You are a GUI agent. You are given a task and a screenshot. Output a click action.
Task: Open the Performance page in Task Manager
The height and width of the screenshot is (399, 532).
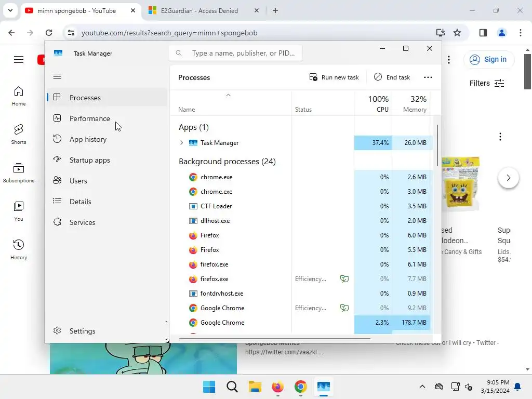coord(107,118)
